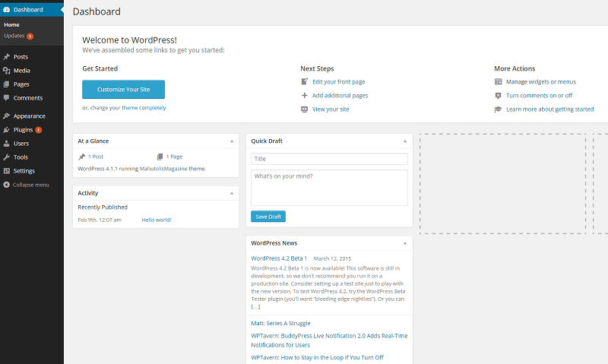
Task: Click the Appearance paintbrush icon
Action: (6, 116)
